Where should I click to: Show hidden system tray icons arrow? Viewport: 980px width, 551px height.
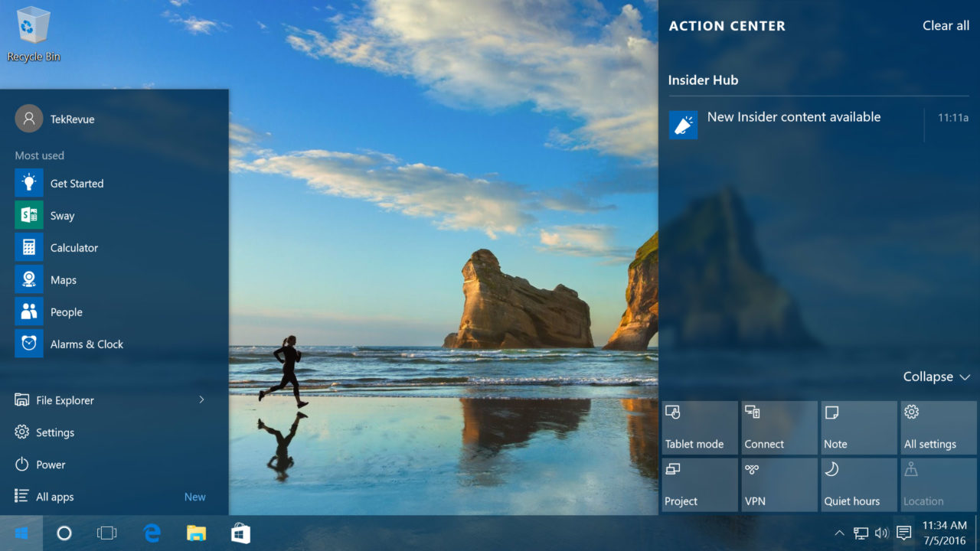pyautogui.click(x=840, y=533)
